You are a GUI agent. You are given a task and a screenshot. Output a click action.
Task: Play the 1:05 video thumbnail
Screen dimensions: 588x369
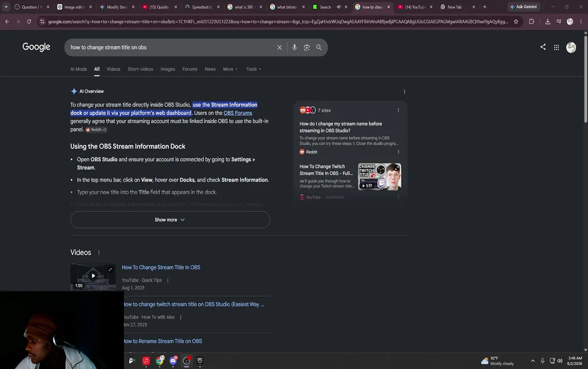(93, 276)
